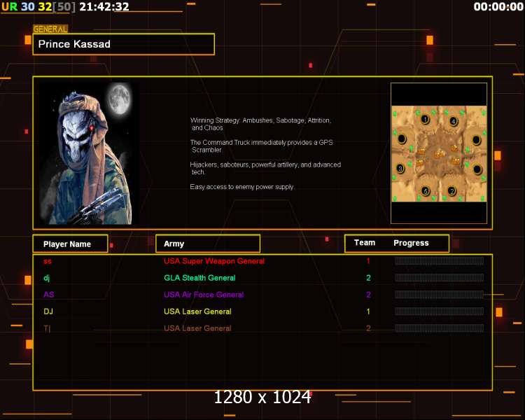
Task: Click the UR indicator in the overlay
Action: [x=9, y=6]
